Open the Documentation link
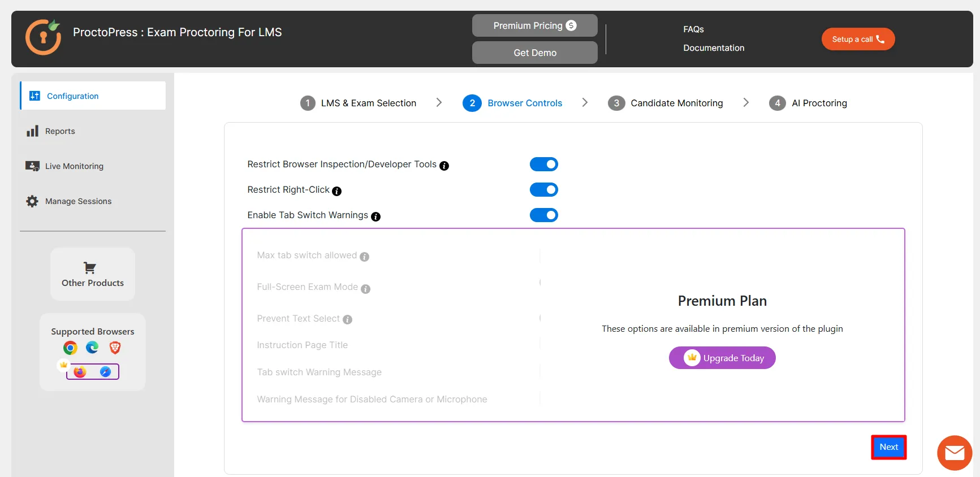This screenshot has height=477, width=980. 714,48
